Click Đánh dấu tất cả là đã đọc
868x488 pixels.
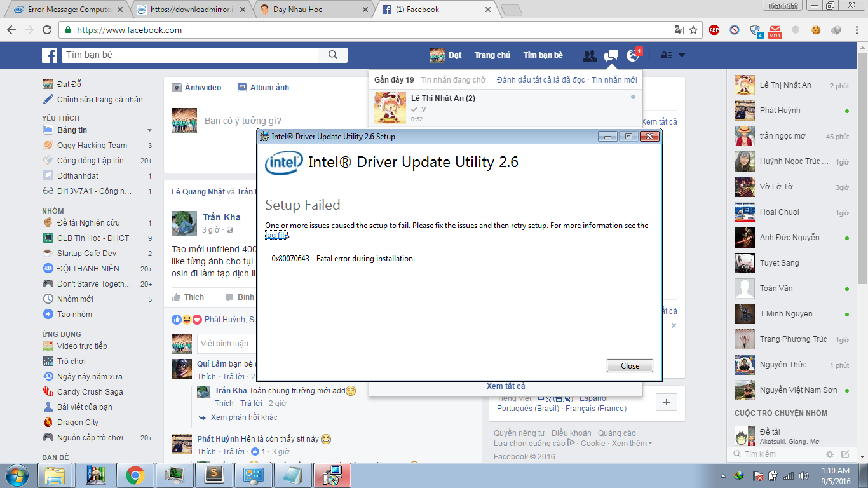541,80
